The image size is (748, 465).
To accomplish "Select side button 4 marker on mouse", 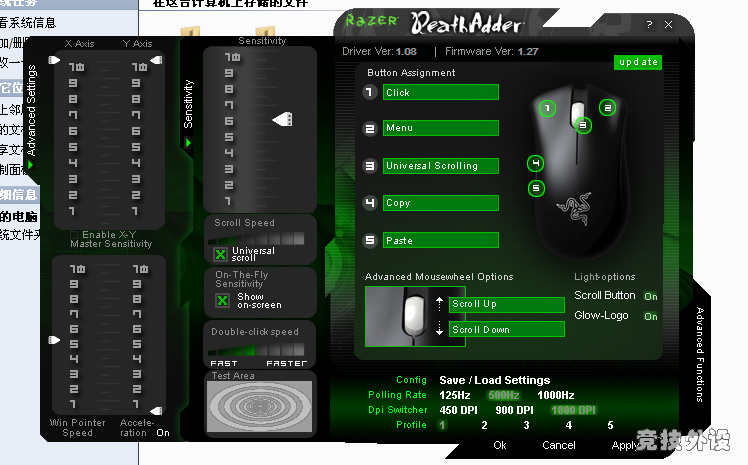I will 536,163.
